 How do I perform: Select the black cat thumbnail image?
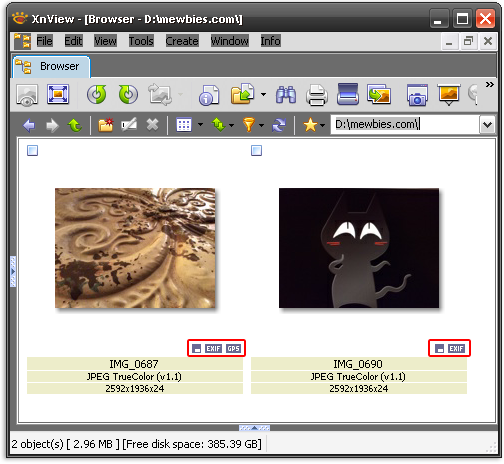coord(359,248)
